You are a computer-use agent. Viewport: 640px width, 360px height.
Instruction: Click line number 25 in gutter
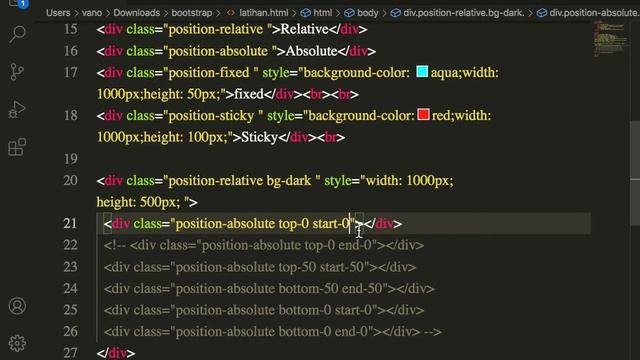coord(71,310)
